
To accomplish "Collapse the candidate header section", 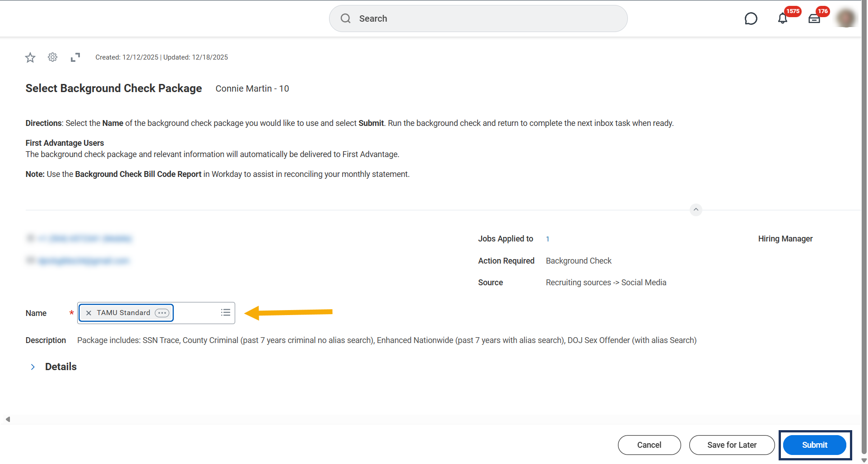I will coord(696,210).
